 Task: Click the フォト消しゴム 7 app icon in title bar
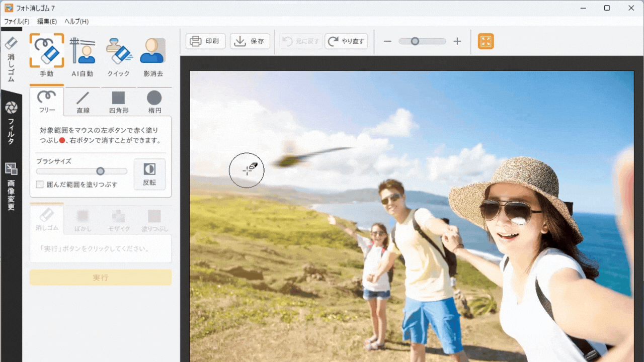(x=8, y=8)
